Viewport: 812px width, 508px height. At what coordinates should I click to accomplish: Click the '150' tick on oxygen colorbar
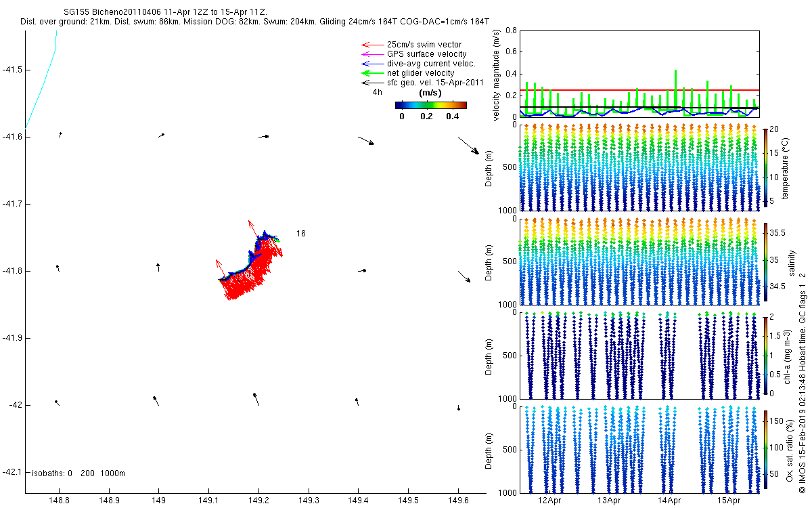[776, 421]
